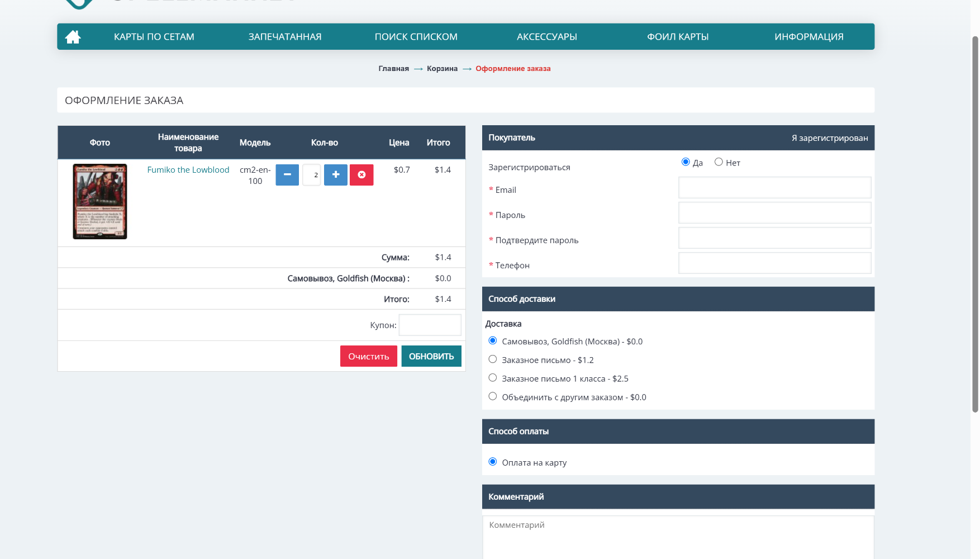
Task: Select 'Оплата на карту' payment method
Action: [x=493, y=462]
